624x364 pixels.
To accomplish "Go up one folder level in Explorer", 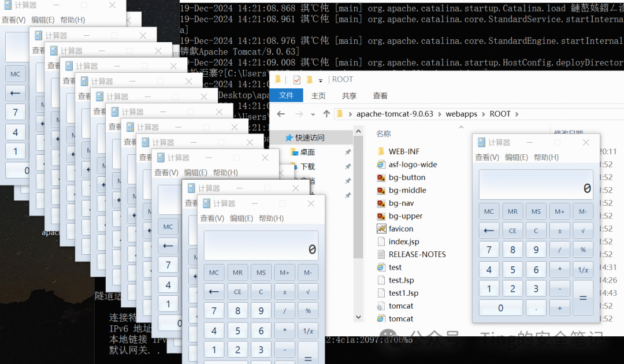I will click(326, 114).
